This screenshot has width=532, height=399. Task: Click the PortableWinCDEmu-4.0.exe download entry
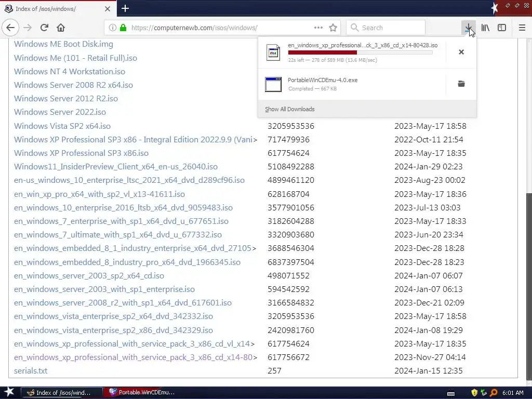352,84
